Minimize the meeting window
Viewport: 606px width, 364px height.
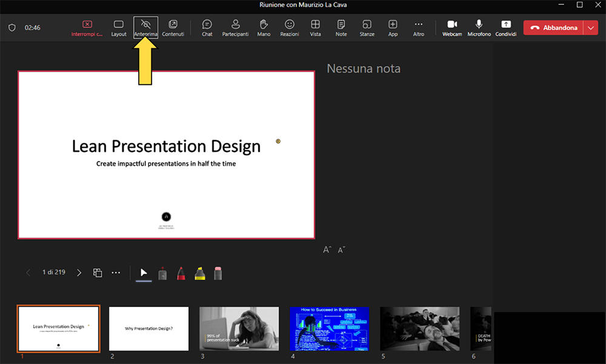(561, 5)
